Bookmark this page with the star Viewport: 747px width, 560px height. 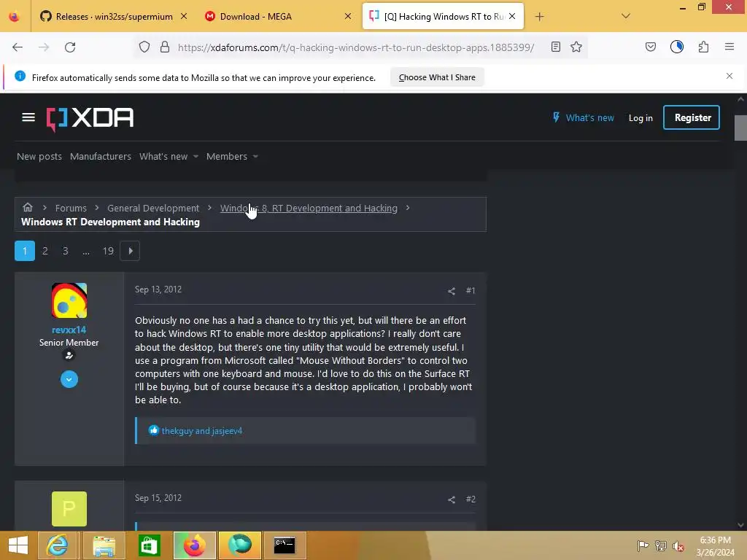coord(576,47)
